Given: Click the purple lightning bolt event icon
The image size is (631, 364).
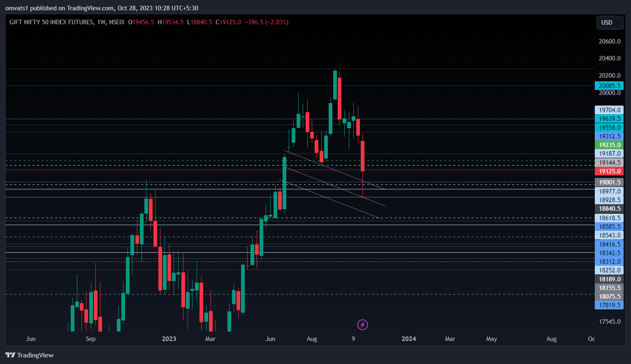Looking at the screenshot, I should click(362, 325).
